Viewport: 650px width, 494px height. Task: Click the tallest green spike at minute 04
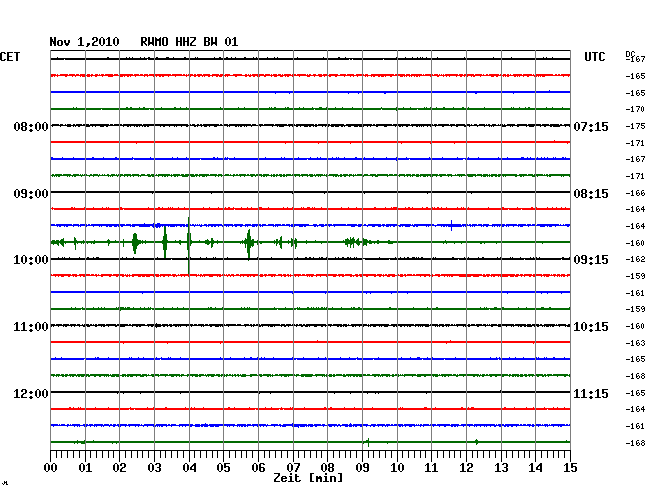click(189, 245)
